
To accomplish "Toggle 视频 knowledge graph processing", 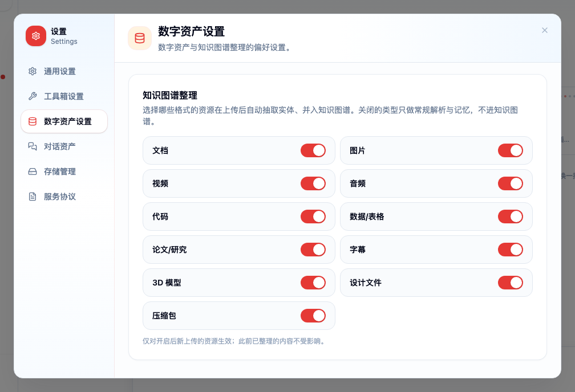I will 313,183.
